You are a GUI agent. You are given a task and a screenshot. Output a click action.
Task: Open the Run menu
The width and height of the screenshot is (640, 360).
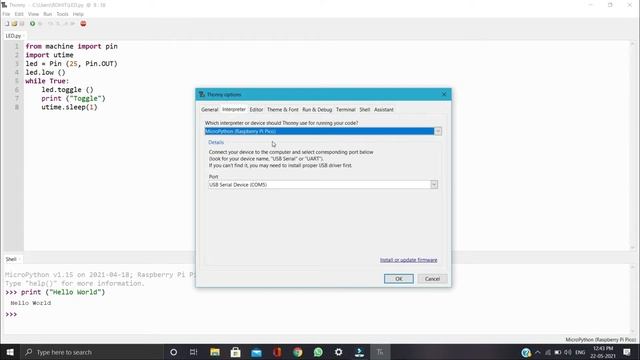coord(48,14)
